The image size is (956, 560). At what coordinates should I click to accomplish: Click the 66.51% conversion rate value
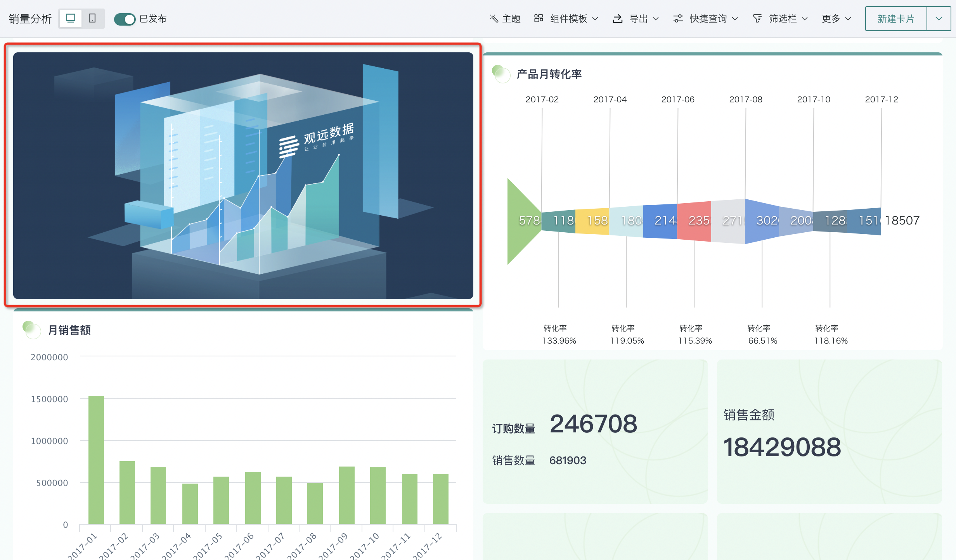click(x=763, y=341)
